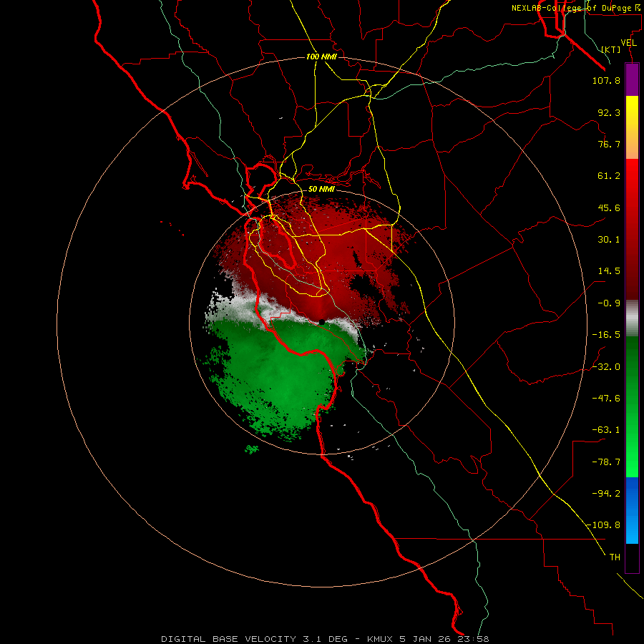This screenshot has width=644, height=644.
Task: Click the 61.2 legend value
Action: click(x=609, y=176)
